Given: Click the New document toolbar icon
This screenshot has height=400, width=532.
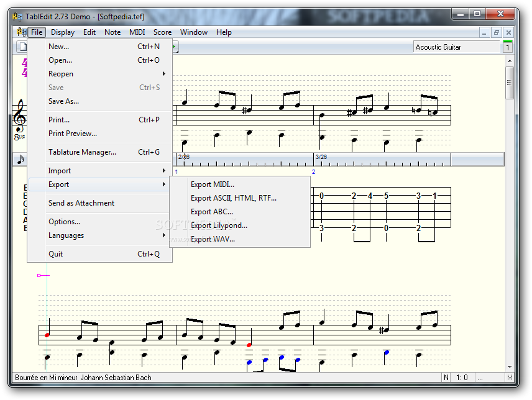Looking at the screenshot, I should coord(22,47).
